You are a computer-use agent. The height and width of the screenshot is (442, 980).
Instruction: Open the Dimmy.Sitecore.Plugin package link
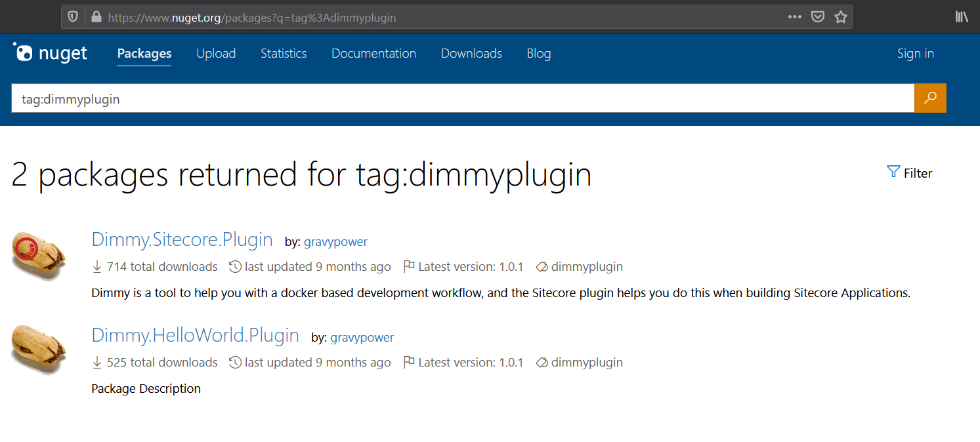pyautogui.click(x=182, y=239)
